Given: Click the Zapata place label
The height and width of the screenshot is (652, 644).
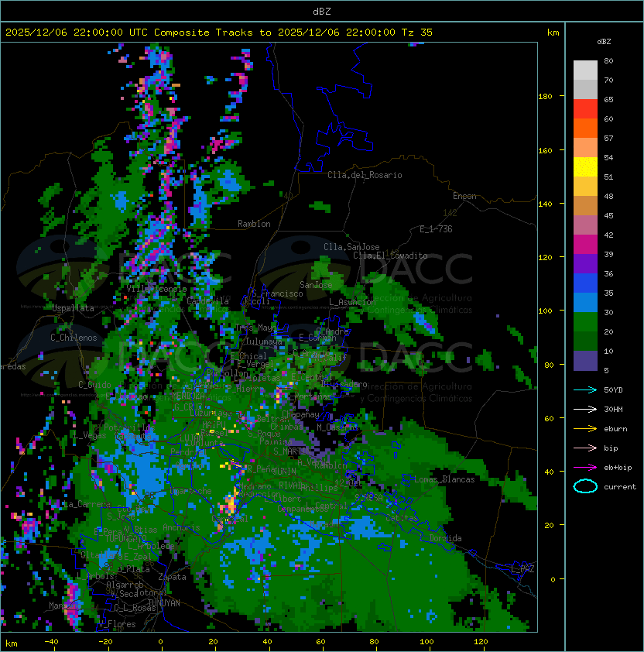Looking at the screenshot, I should click(172, 577).
